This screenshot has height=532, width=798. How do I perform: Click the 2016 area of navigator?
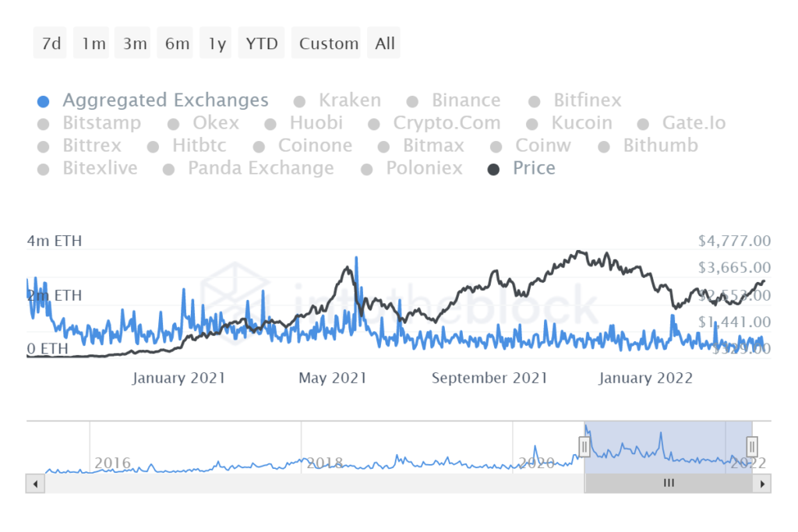[112, 463]
